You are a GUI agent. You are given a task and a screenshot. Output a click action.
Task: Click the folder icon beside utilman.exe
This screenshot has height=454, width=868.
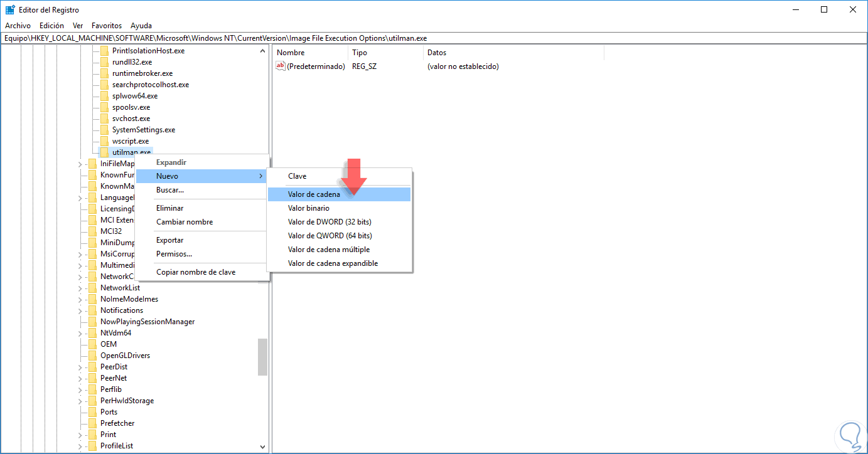[105, 152]
